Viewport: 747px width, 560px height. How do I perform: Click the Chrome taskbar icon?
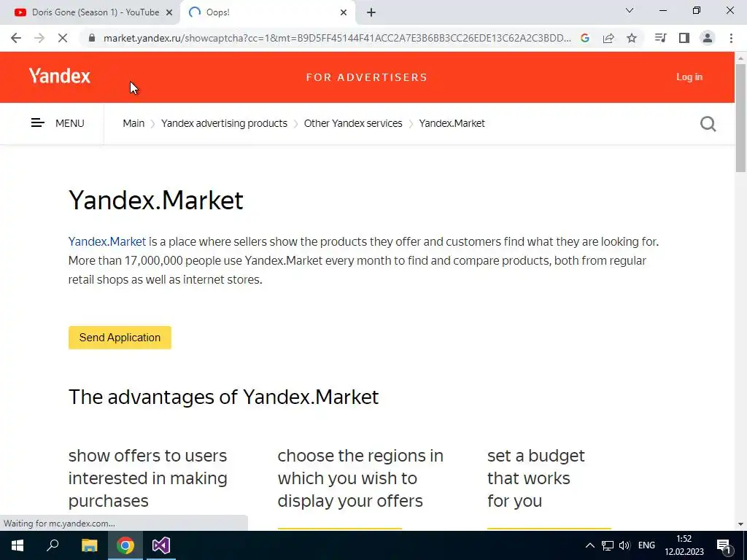125,545
